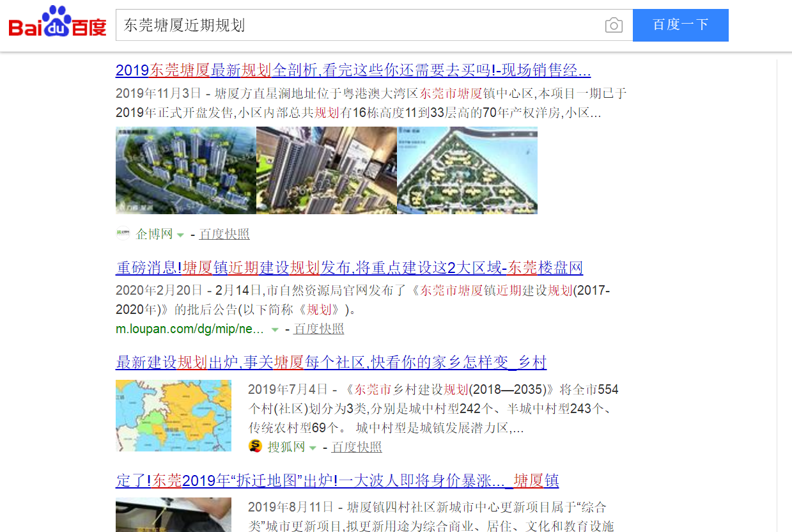Click the search input field
This screenshot has height=532, width=792.
(358, 25)
